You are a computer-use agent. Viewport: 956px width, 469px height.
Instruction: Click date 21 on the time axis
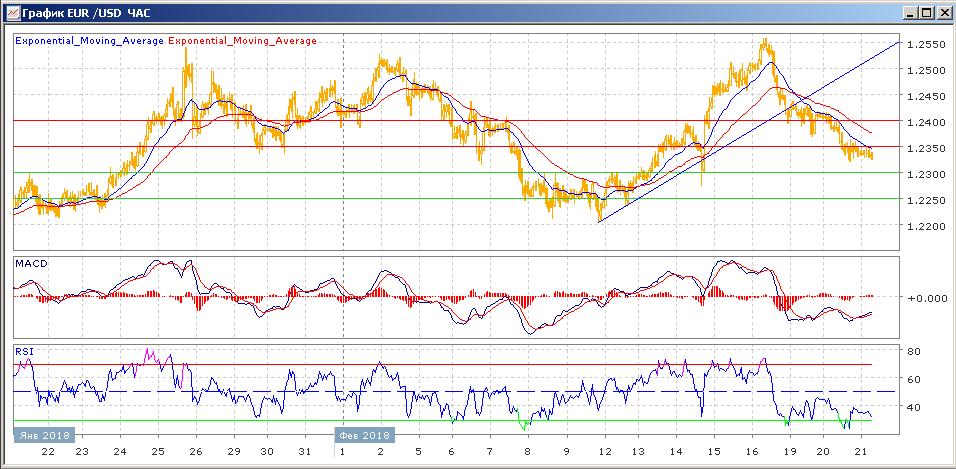pyautogui.click(x=859, y=453)
